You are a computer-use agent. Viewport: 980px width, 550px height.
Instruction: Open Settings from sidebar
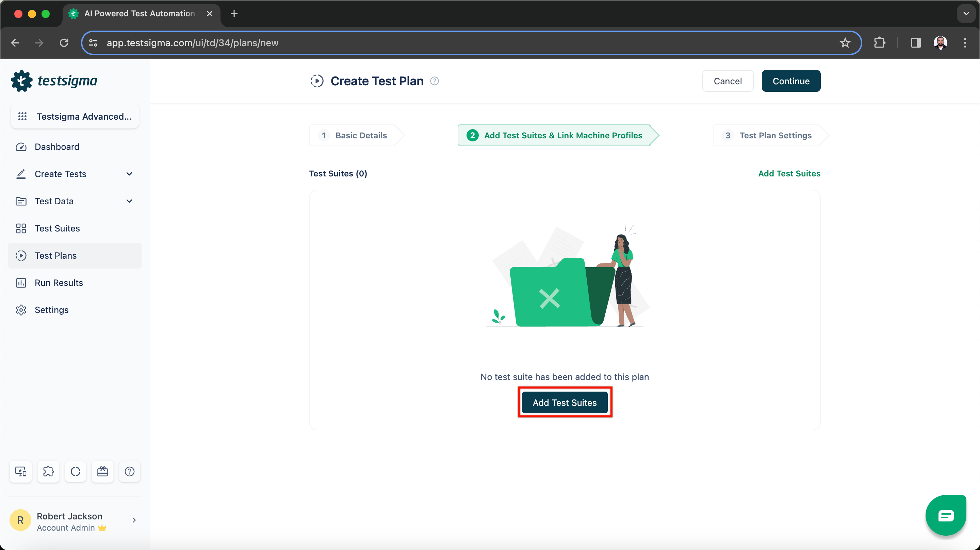coord(51,309)
